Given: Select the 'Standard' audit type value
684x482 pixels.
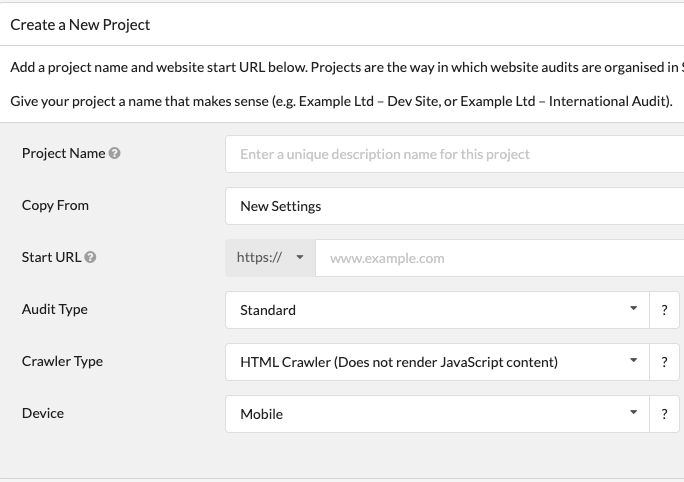Looking at the screenshot, I should (x=268, y=310).
